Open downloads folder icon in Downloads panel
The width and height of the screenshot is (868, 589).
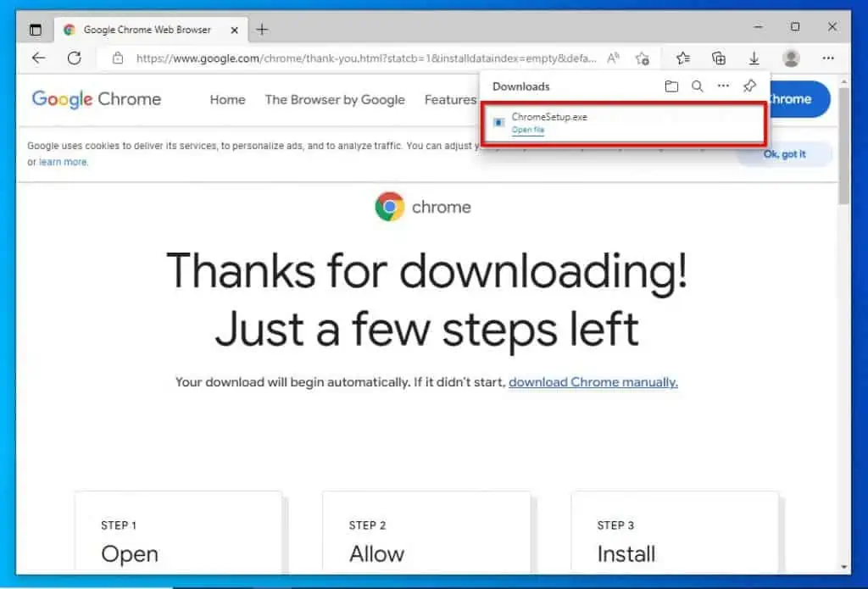[x=671, y=86]
